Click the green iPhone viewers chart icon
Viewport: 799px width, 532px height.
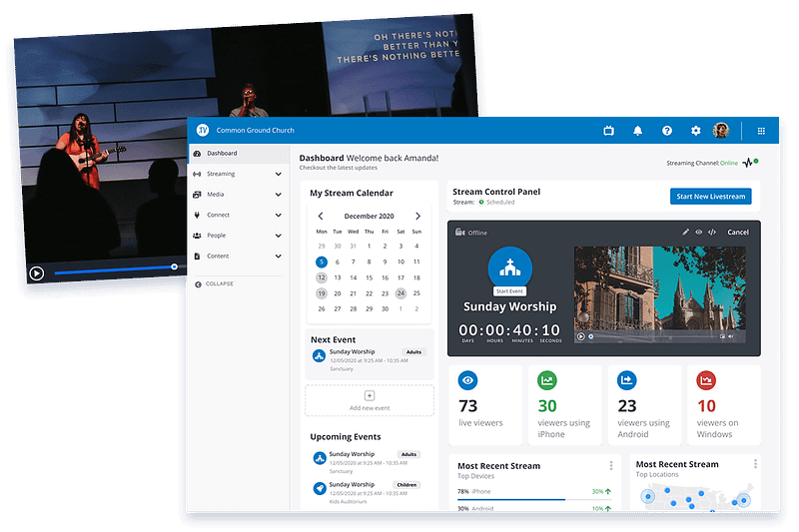click(547, 380)
